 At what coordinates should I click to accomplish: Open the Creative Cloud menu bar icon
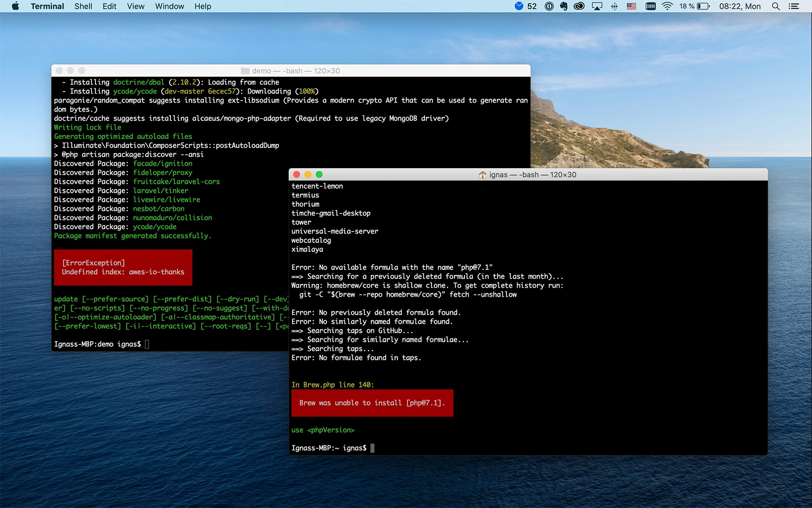point(579,6)
